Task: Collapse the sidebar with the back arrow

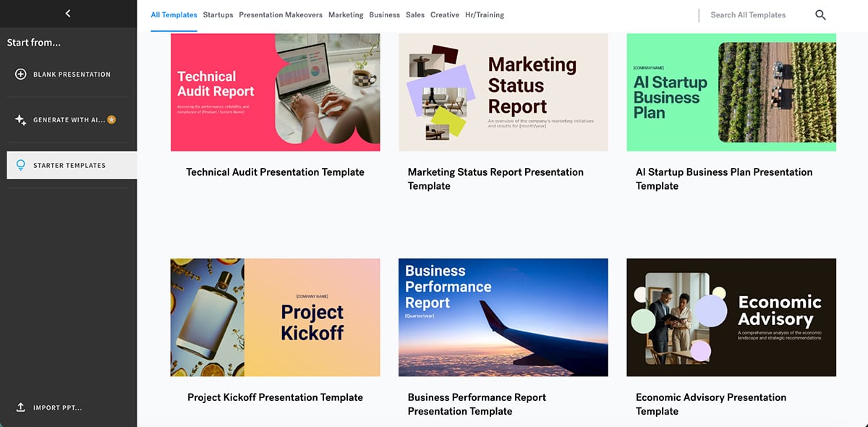Action: [x=69, y=12]
